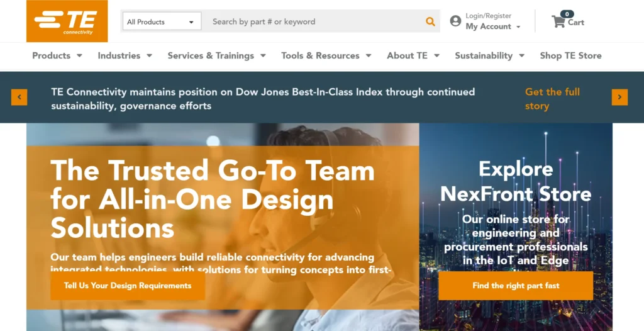Viewport: 644px width, 331px height.
Task: Expand the My Account dropdown
Action: point(493,26)
